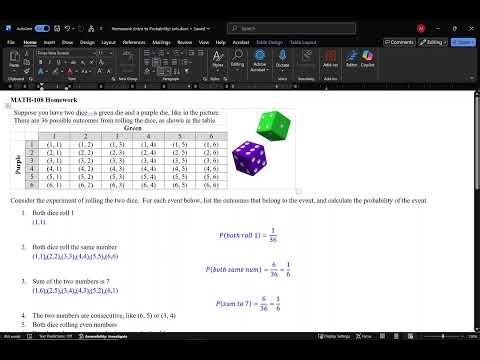Viewport: 480px width, 360px height.
Task: Click the Copy icon
Action: coord(27,62)
